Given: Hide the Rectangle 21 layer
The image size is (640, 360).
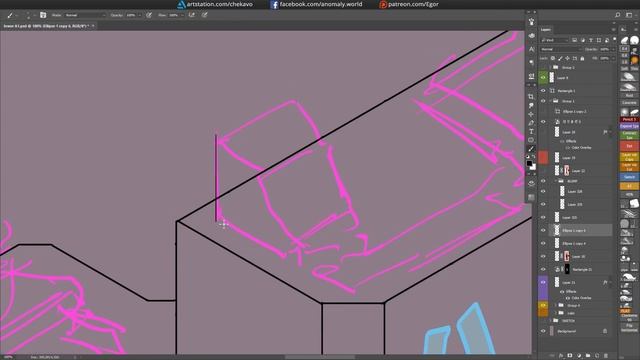Looking at the screenshot, I should pos(543,269).
